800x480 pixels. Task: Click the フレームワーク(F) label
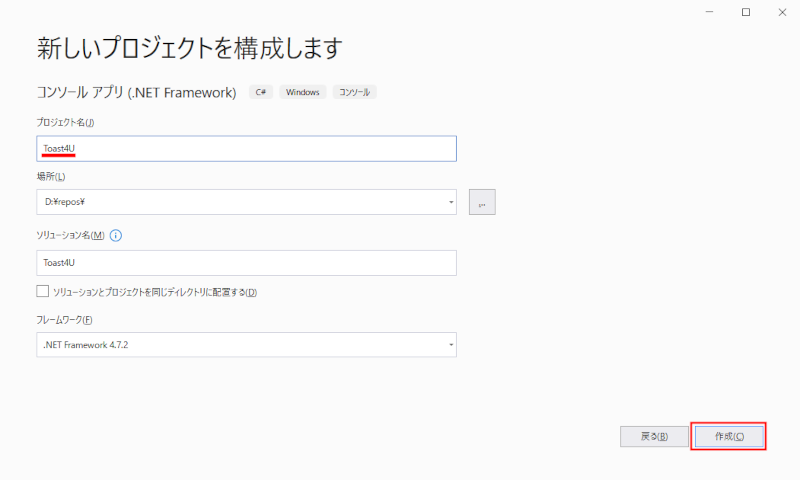pyautogui.click(x=64, y=319)
